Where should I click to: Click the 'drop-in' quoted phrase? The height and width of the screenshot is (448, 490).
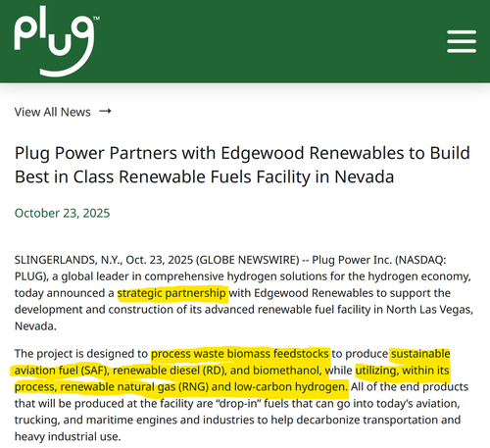(x=238, y=404)
